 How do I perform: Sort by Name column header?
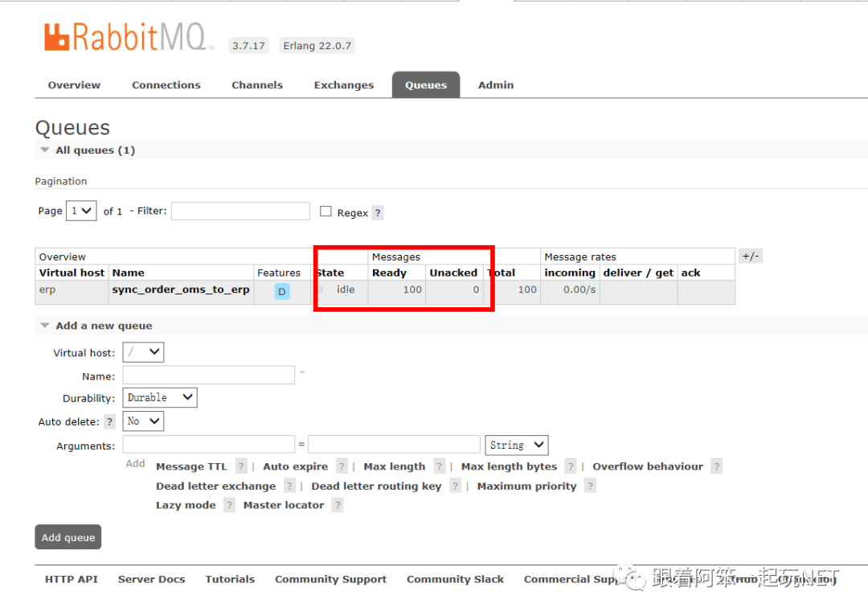coord(129,273)
